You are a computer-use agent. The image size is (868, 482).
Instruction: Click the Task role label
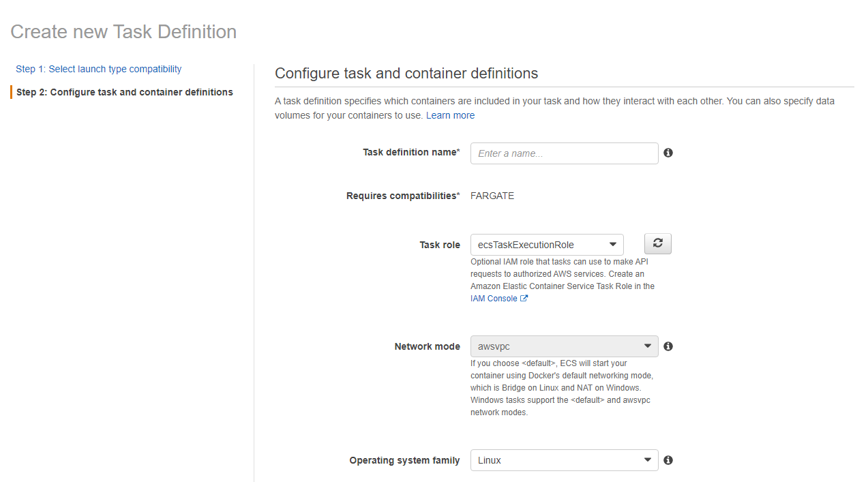coord(440,245)
